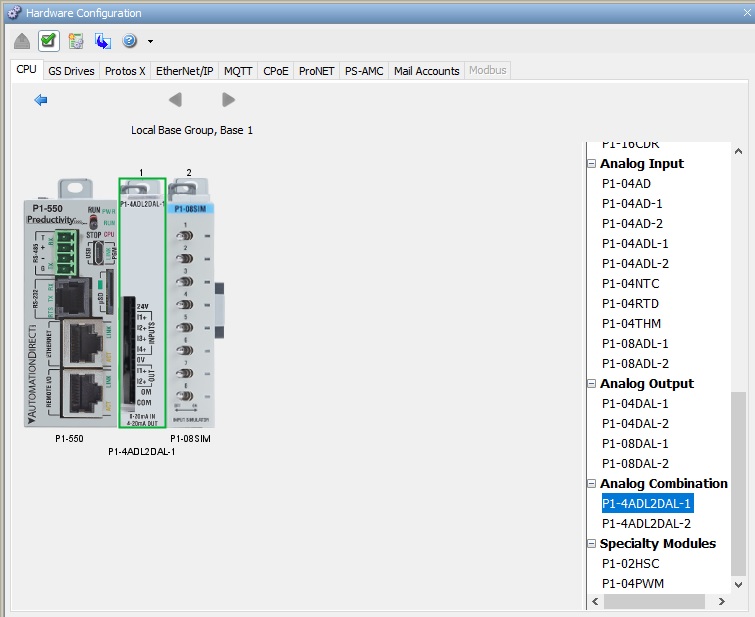Click the green checkmark verify icon
755x617 pixels.
tap(49, 41)
